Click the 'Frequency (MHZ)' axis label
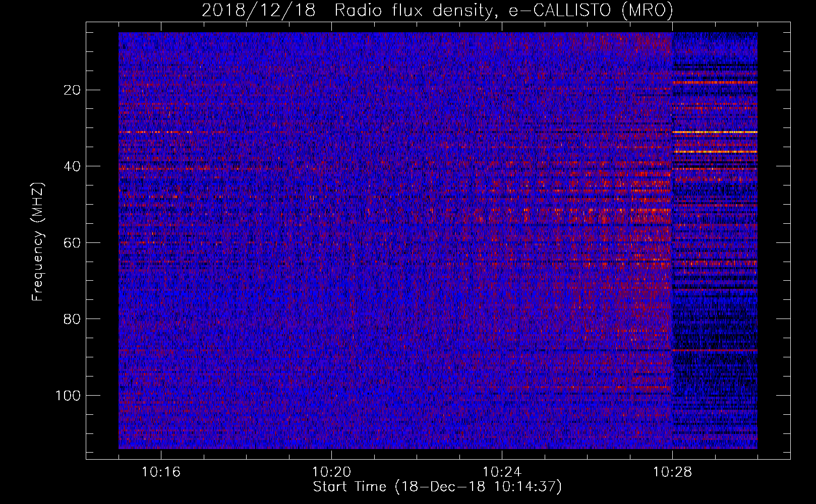 point(38,242)
